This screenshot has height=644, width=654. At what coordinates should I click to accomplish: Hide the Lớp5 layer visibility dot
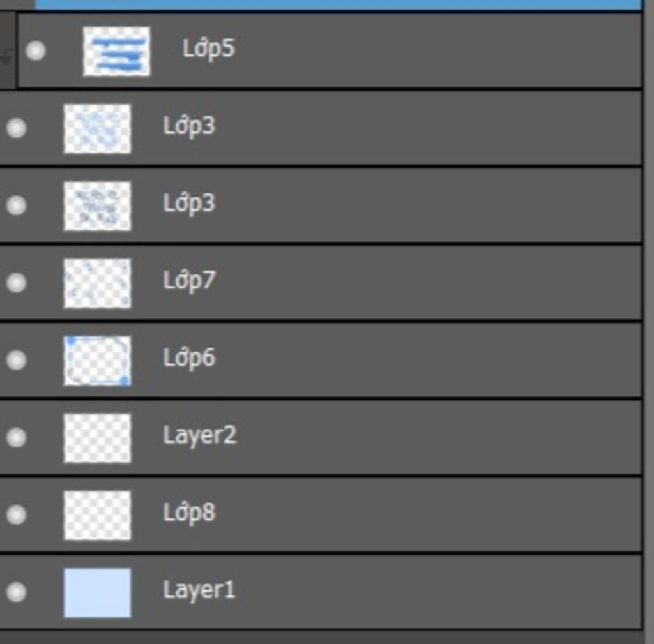tap(36, 51)
